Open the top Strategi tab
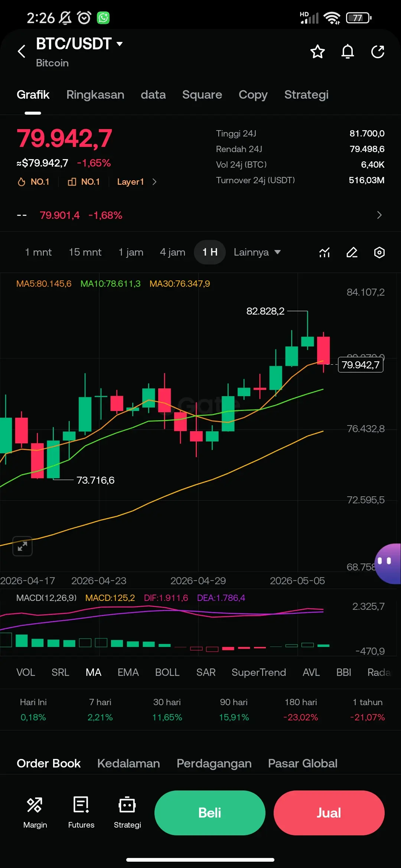The image size is (401, 868). tap(306, 95)
